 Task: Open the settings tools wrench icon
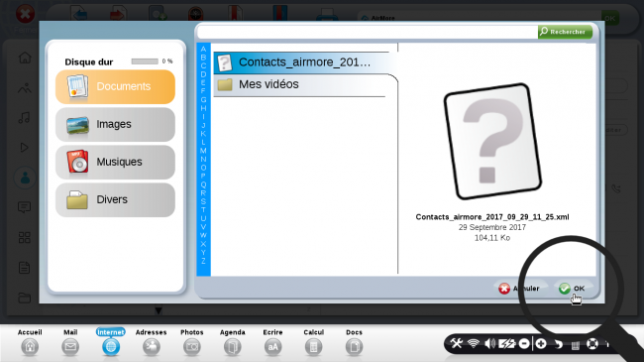457,343
